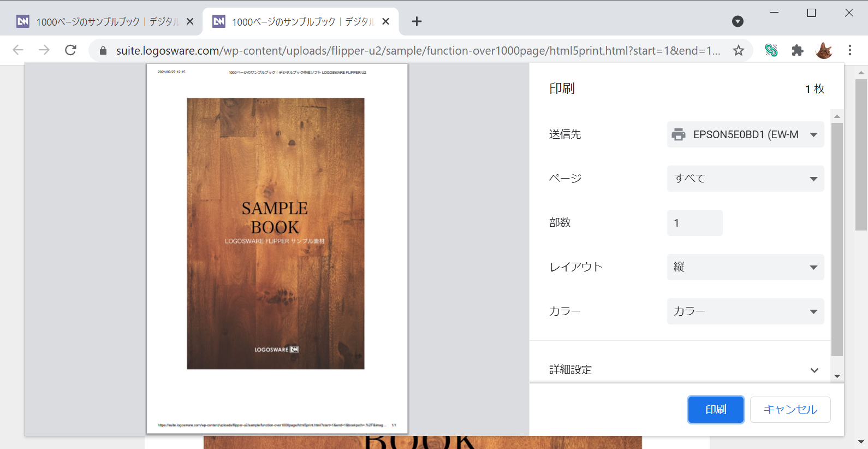
Task: Open new tab with plus icon
Action: 417,21
